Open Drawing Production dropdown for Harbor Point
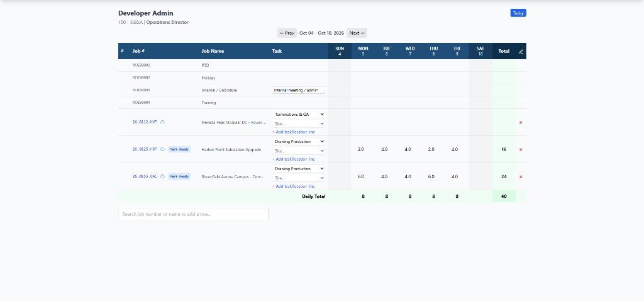This screenshot has width=644, height=301. [298, 142]
